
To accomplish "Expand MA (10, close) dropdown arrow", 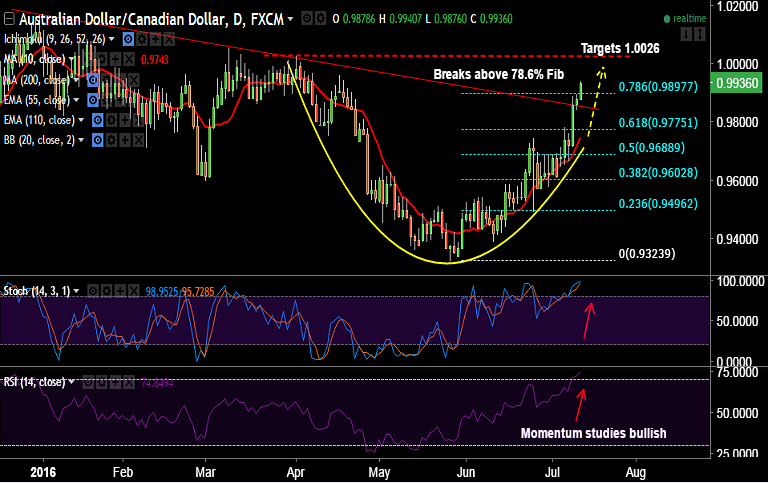I will pyautogui.click(x=72, y=59).
